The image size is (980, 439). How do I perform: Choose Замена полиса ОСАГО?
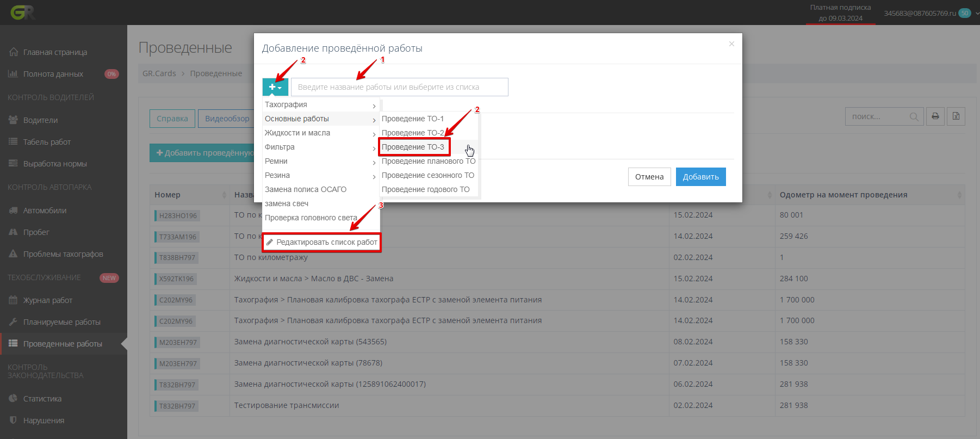pyautogui.click(x=320, y=189)
